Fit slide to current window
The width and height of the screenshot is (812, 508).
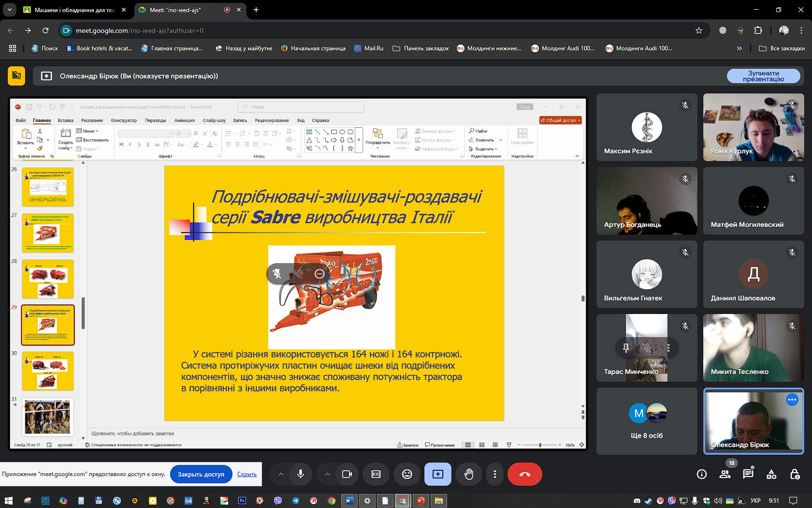tap(581, 445)
